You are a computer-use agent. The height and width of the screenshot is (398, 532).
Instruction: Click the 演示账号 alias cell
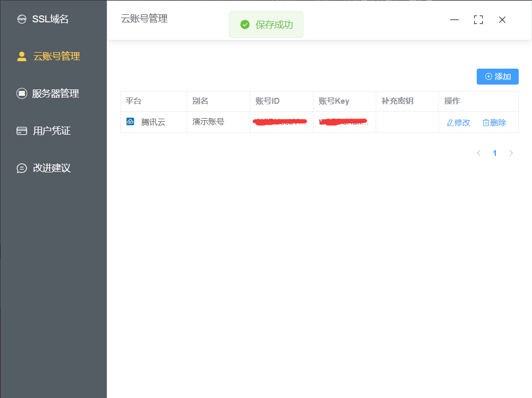point(208,122)
